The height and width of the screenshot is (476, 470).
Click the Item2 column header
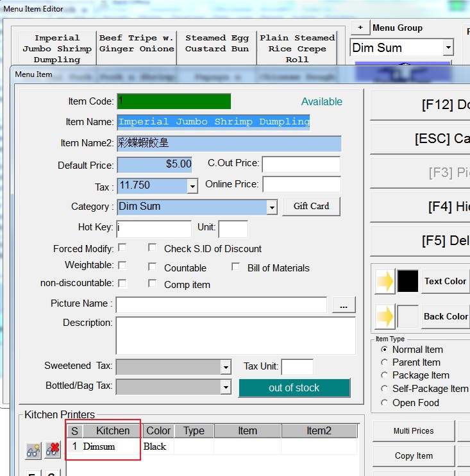(x=319, y=430)
